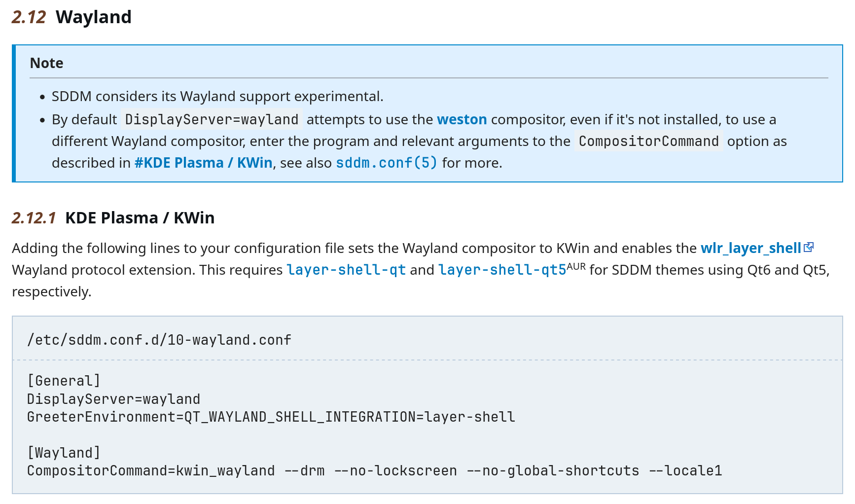
Task: Click the layer-shell-qt package link
Action: [x=346, y=270]
